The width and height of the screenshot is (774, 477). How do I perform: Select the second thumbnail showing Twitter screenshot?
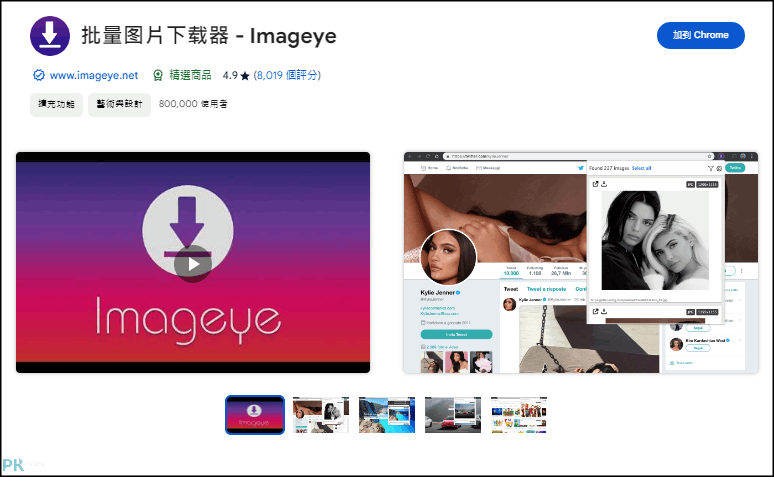coord(321,415)
